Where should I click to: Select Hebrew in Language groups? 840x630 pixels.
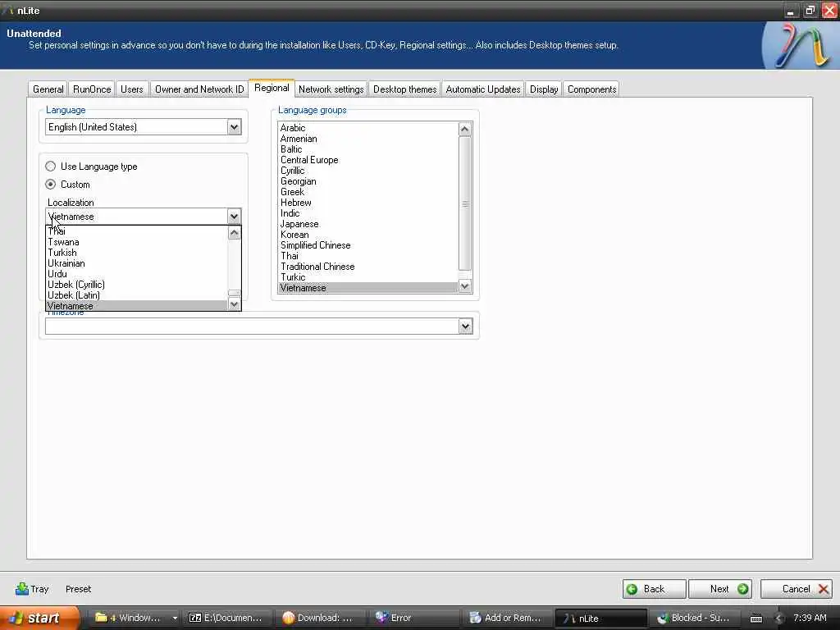pos(368,203)
